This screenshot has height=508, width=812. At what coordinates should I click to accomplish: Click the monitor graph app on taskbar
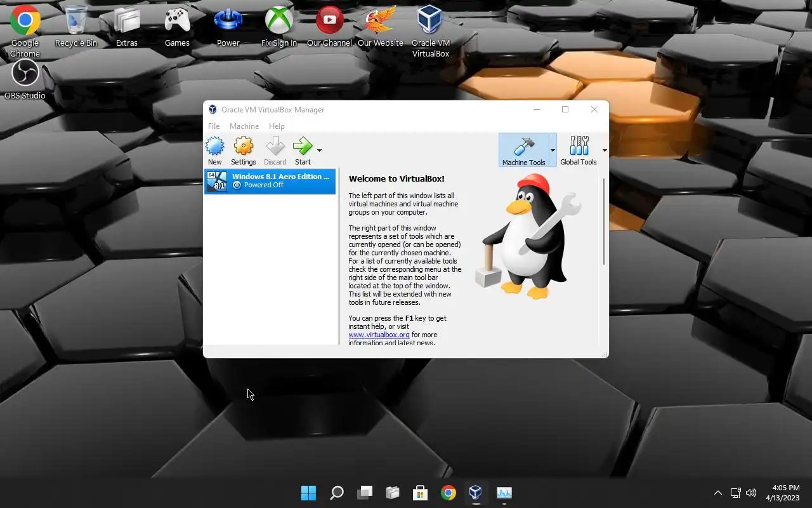[504, 493]
